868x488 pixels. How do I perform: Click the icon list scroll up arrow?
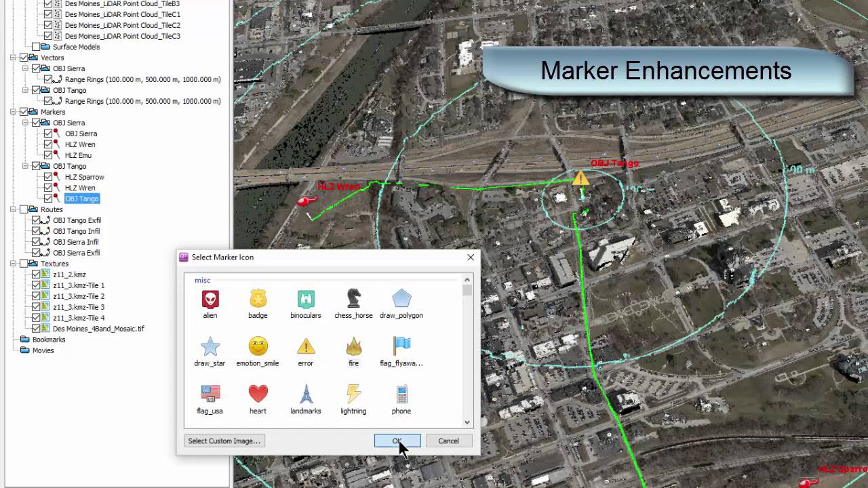(467, 280)
